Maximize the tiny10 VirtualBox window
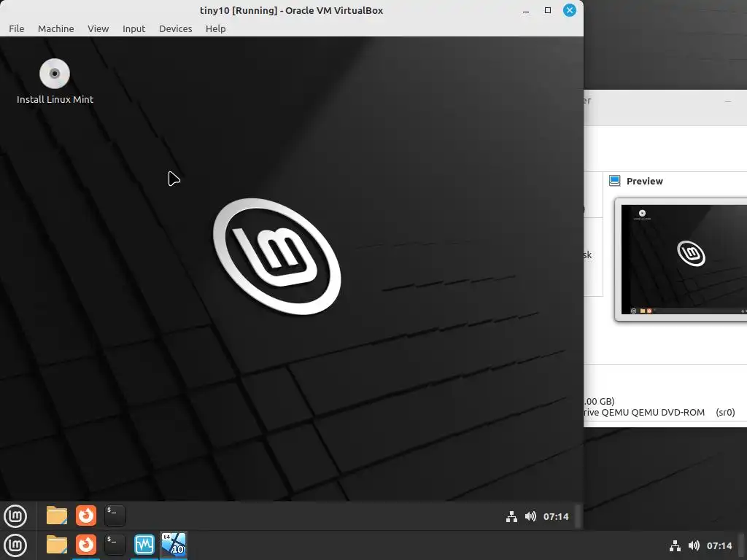747x560 pixels. (548, 10)
